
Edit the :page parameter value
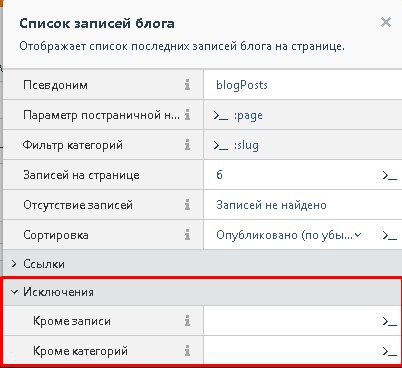coord(248,115)
